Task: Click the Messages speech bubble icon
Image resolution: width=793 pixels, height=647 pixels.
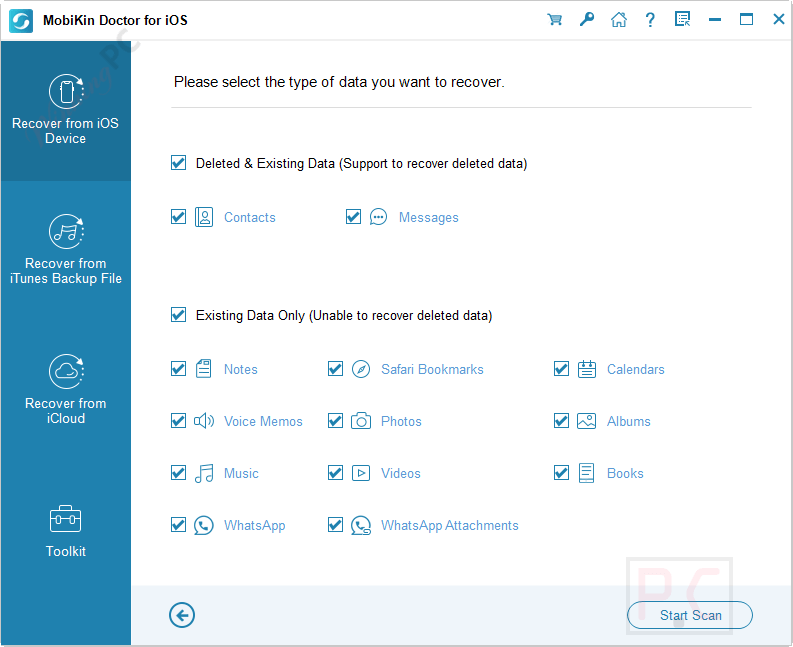Action: click(x=378, y=218)
